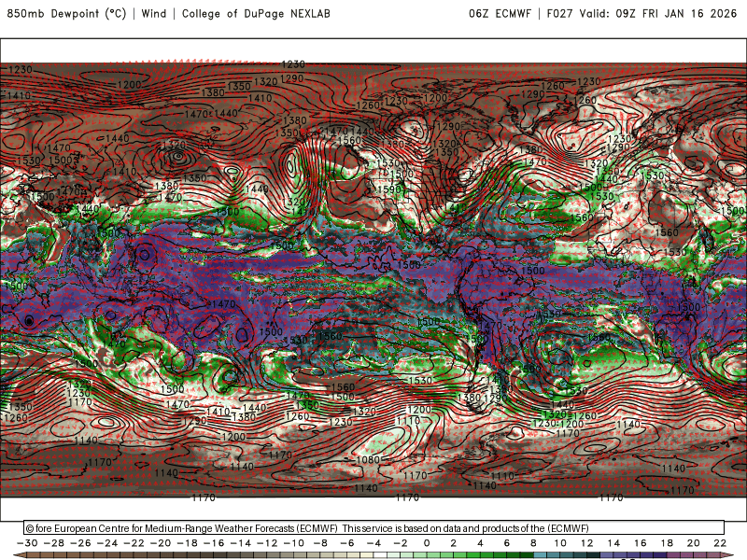Click the "Wind" label in the header
The height and width of the screenshot is (560, 747).
pyautogui.click(x=154, y=13)
